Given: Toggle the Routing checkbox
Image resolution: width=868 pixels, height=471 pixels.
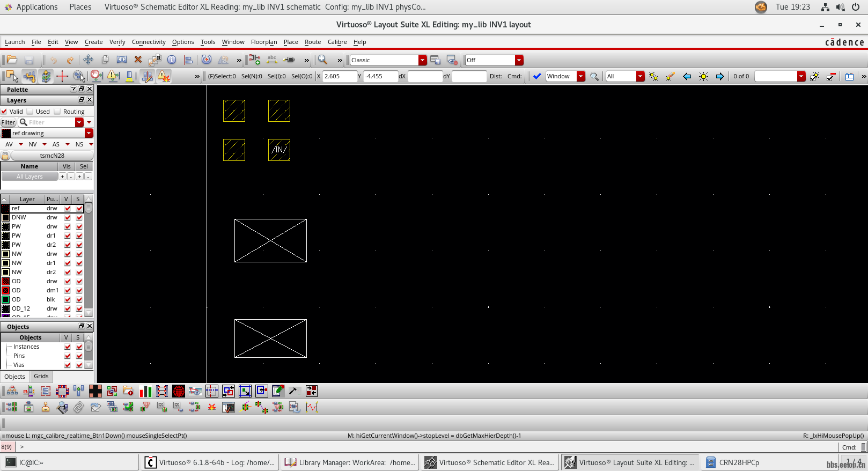Looking at the screenshot, I should click(x=57, y=112).
